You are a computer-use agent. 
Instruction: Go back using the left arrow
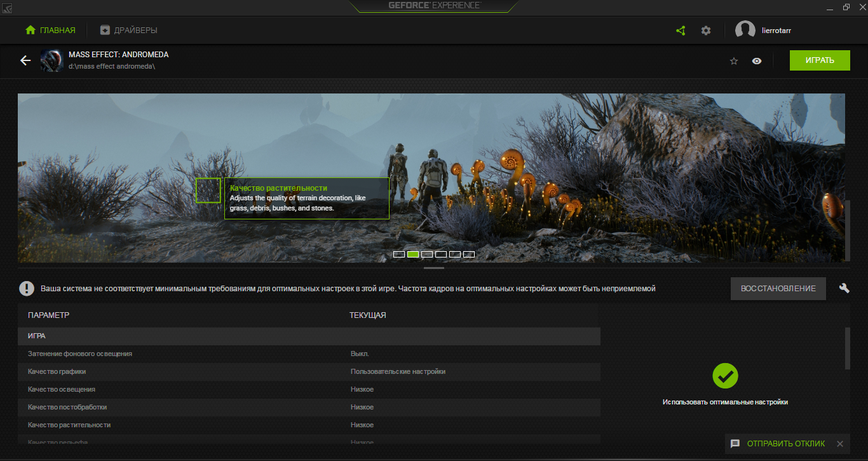[25, 60]
